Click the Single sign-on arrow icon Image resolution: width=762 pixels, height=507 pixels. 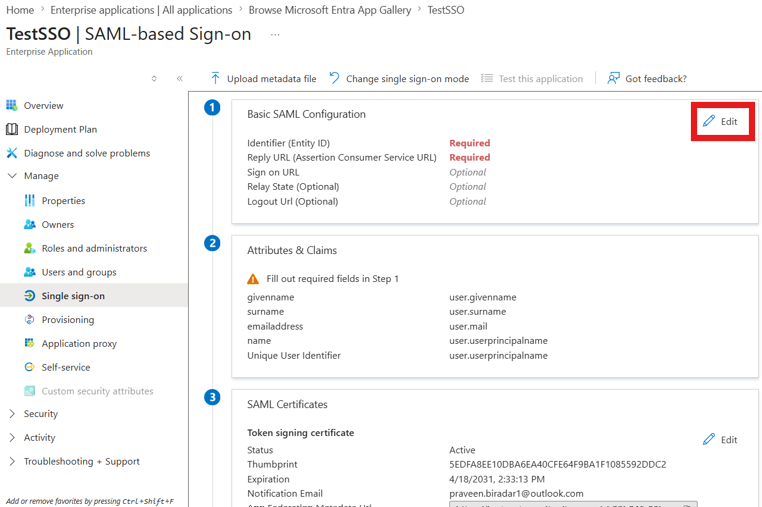pos(30,296)
